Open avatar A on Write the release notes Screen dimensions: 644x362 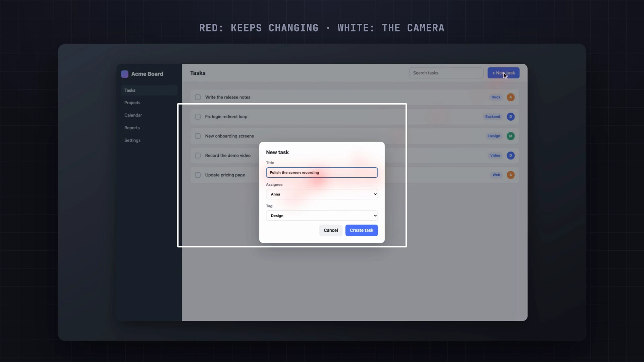(x=511, y=97)
